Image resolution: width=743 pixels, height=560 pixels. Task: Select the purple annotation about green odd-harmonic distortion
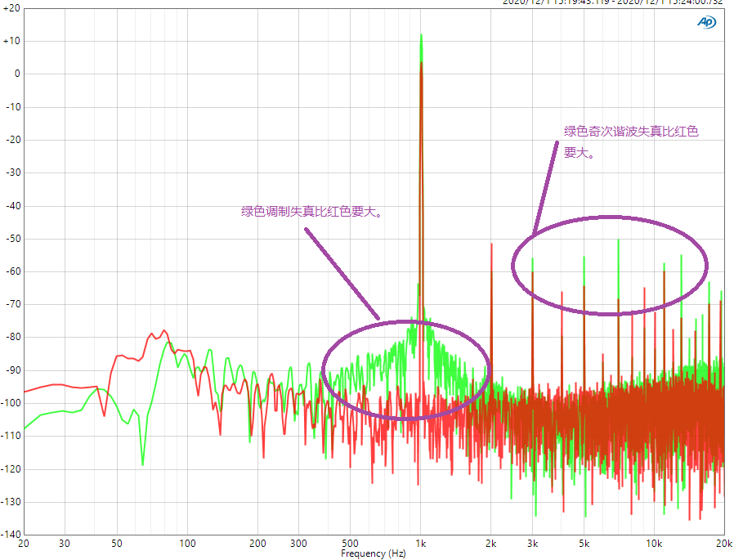coord(631,141)
